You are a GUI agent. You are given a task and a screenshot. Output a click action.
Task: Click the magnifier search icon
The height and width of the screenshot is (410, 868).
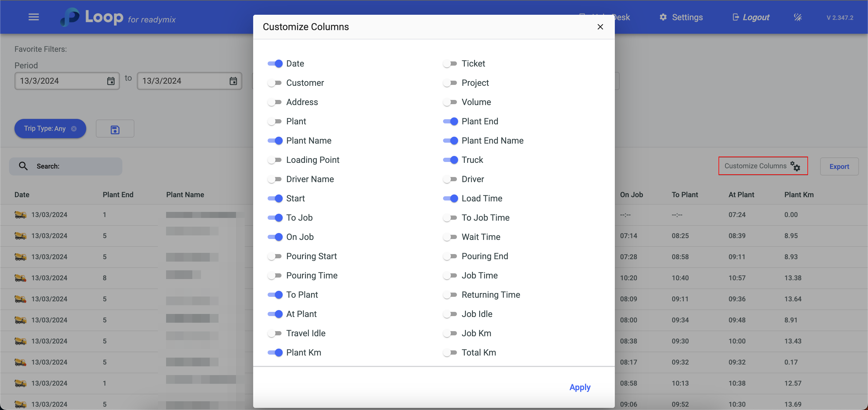pos(23,166)
